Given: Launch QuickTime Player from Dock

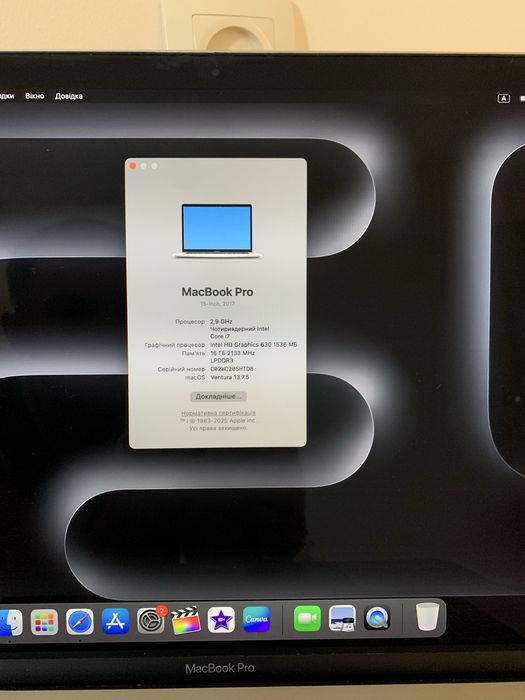Looking at the screenshot, I should [x=377, y=618].
